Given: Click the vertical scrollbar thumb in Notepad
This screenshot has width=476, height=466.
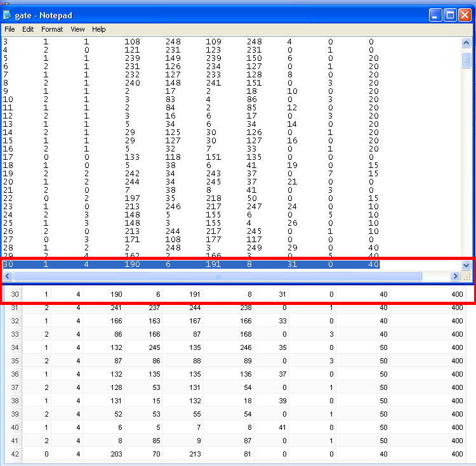Looking at the screenshot, I should coord(466,60).
